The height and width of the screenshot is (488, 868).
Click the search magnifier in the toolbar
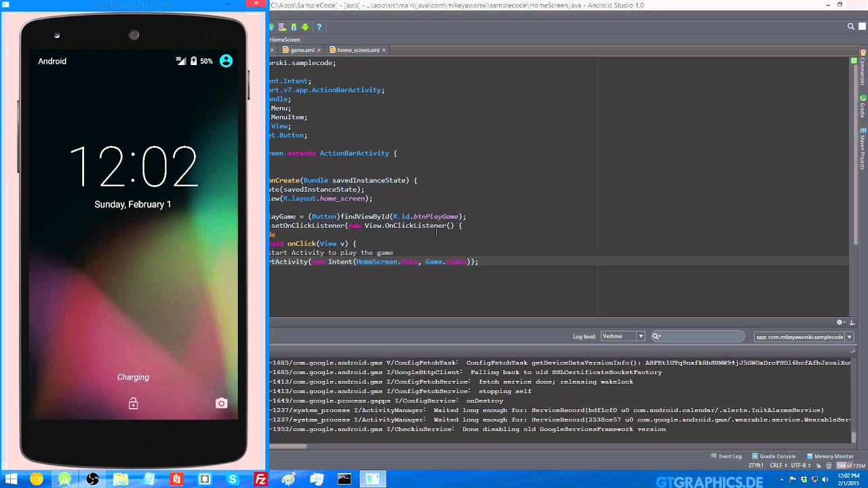850,27
